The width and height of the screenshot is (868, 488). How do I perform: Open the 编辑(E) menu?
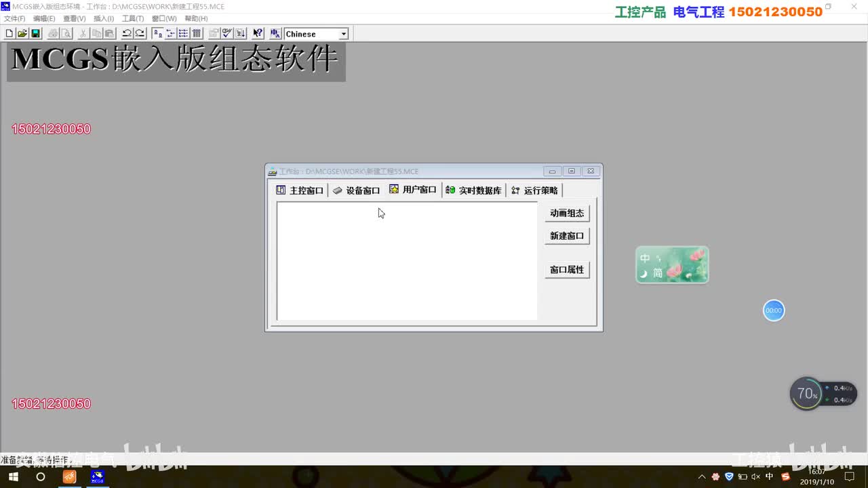pyautogui.click(x=44, y=18)
